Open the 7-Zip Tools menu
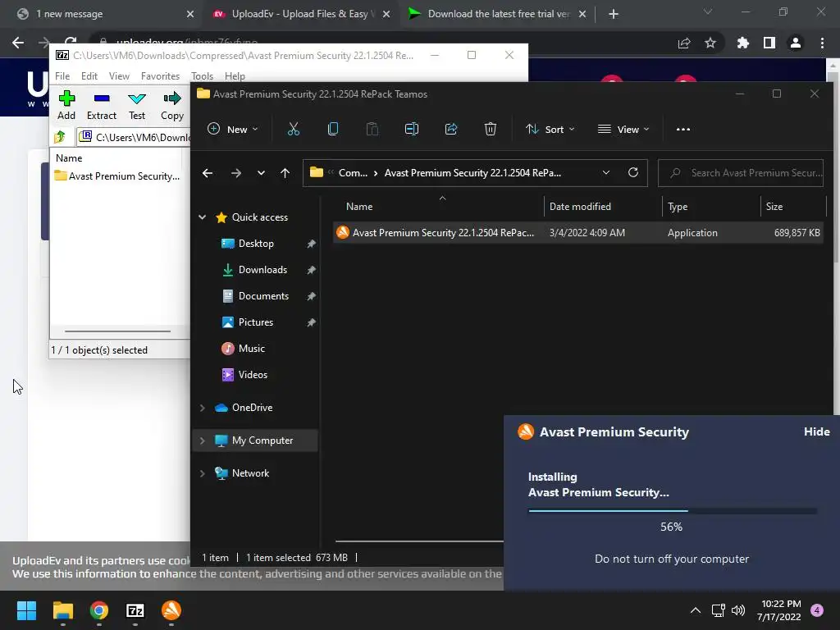Image resolution: width=840 pixels, height=630 pixels. (x=202, y=76)
